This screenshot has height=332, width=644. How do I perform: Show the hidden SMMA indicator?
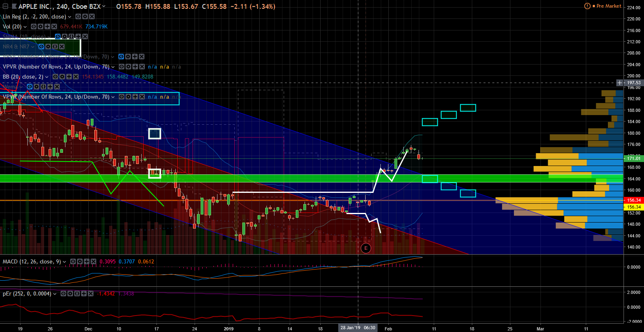click(x=58, y=36)
